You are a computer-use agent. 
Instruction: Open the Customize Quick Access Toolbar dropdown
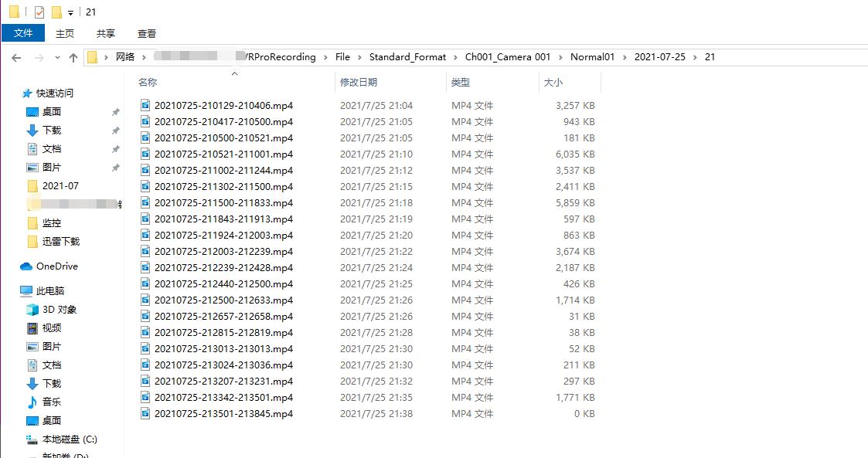[x=71, y=12]
